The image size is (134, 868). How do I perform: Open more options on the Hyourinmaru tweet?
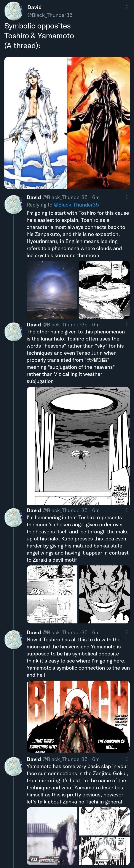coord(127,197)
